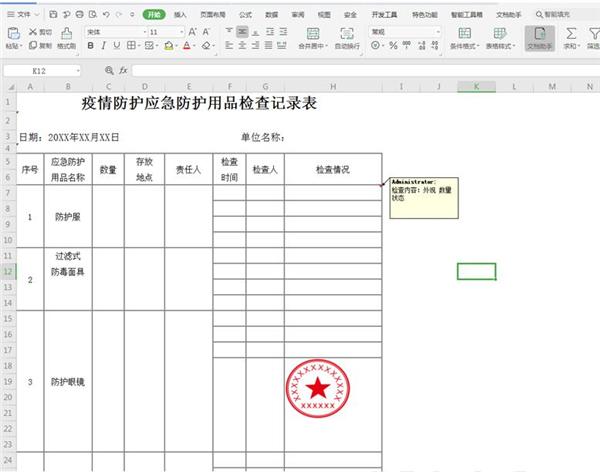Open Table Styles menu
Screen dimensions: 600x472
point(501,38)
